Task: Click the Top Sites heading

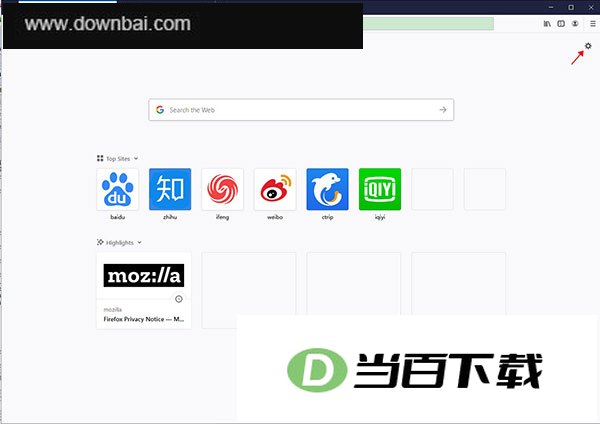Action: [x=118, y=158]
